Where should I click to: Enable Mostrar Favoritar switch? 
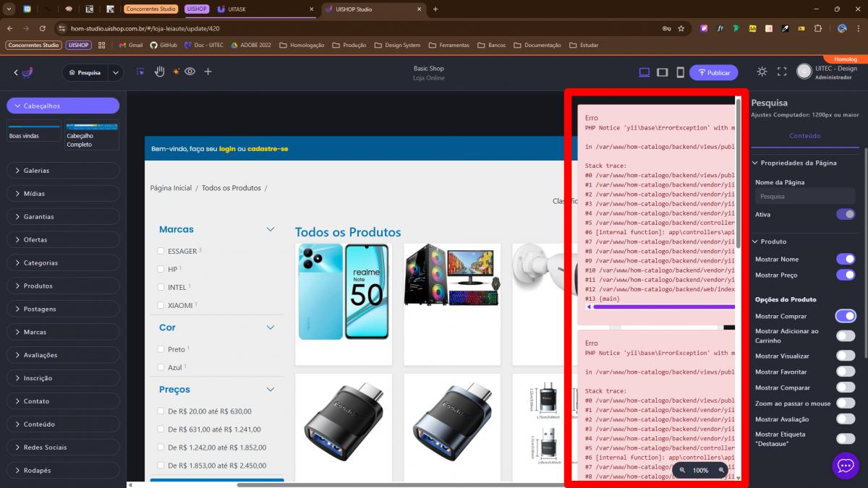pos(845,372)
